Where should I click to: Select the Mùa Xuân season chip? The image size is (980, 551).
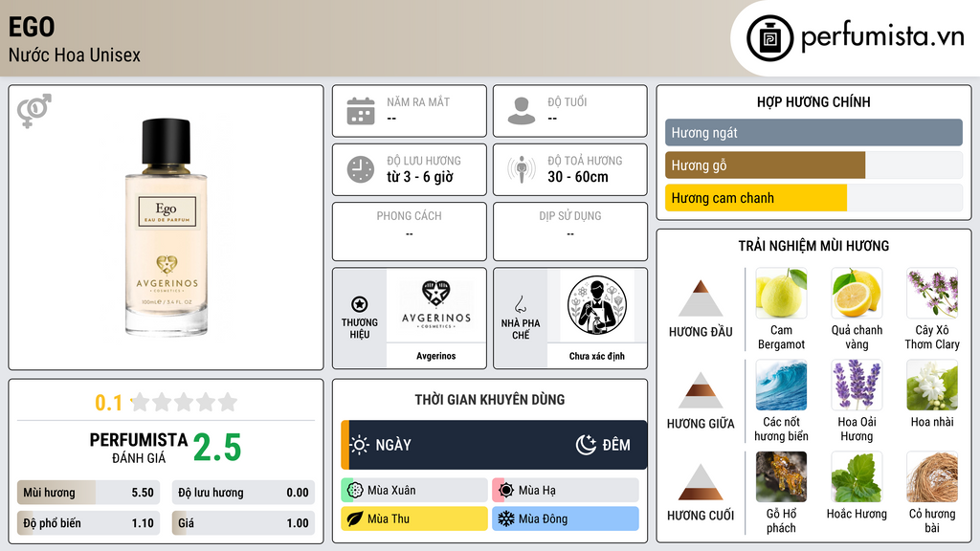414,491
